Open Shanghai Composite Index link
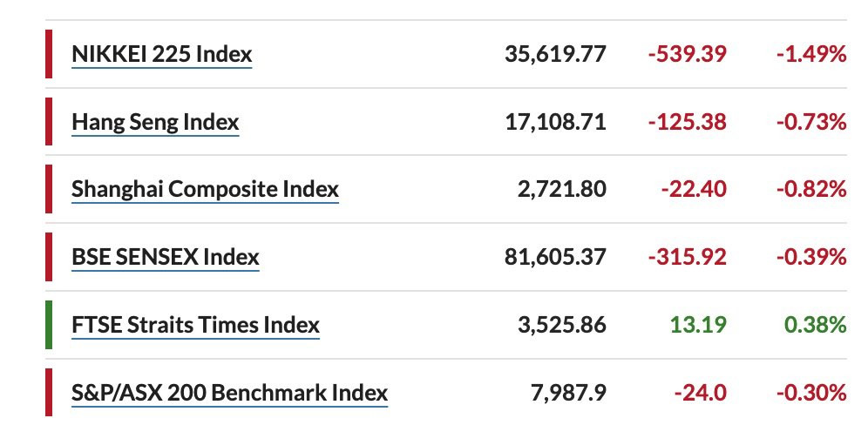Image resolution: width=868 pixels, height=425 pixels. coord(206,189)
